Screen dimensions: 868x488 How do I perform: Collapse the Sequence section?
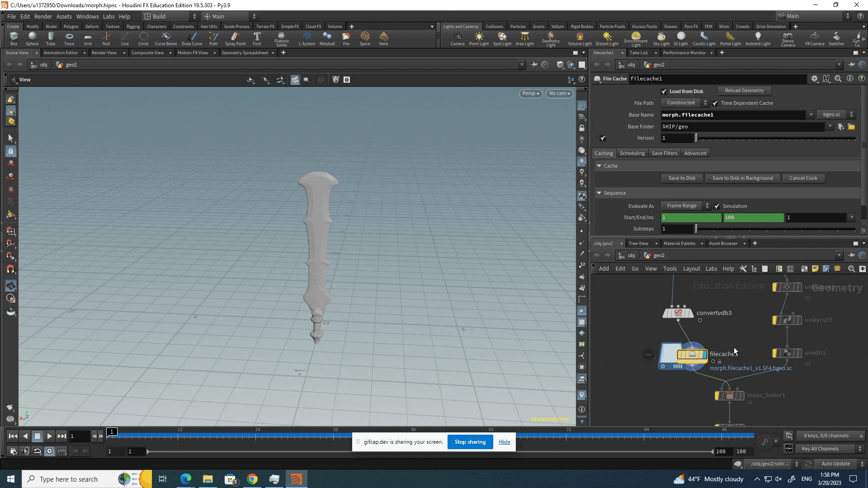tap(599, 193)
